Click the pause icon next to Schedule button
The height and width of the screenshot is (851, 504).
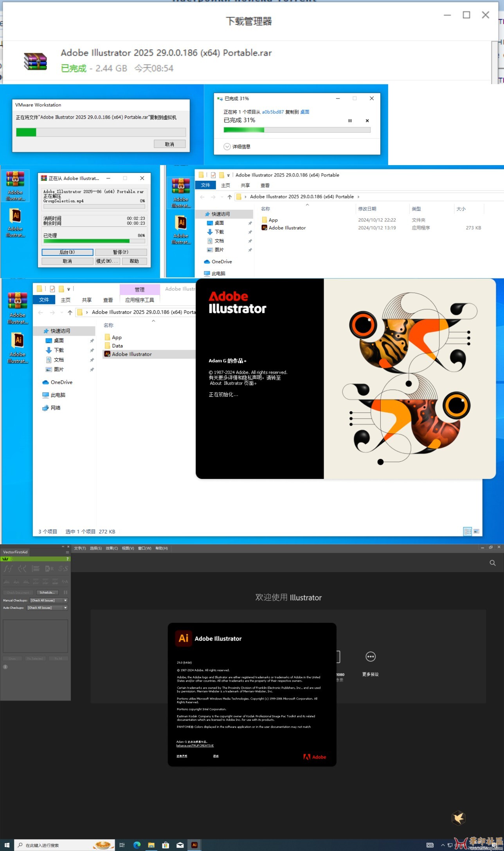coord(65,592)
